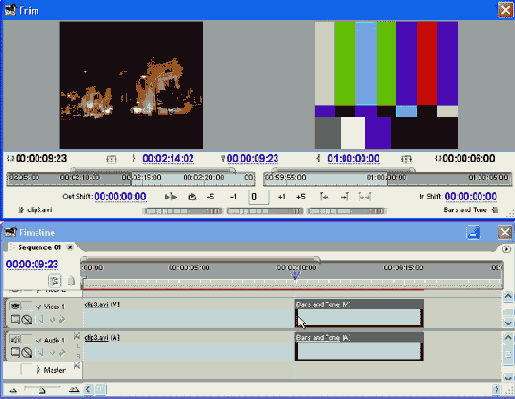Toggle Video 1 track output eye

[15, 306]
